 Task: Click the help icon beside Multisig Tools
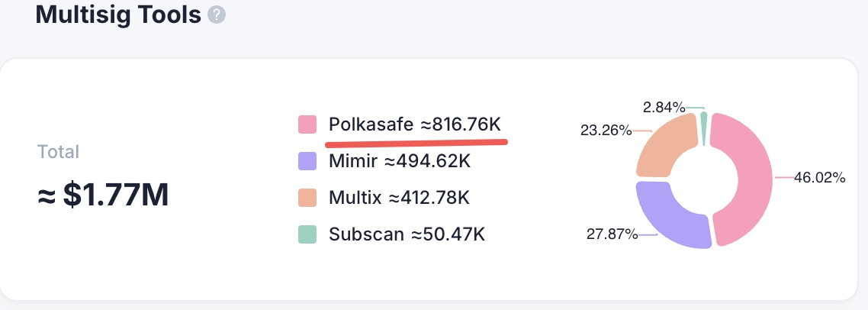(217, 15)
